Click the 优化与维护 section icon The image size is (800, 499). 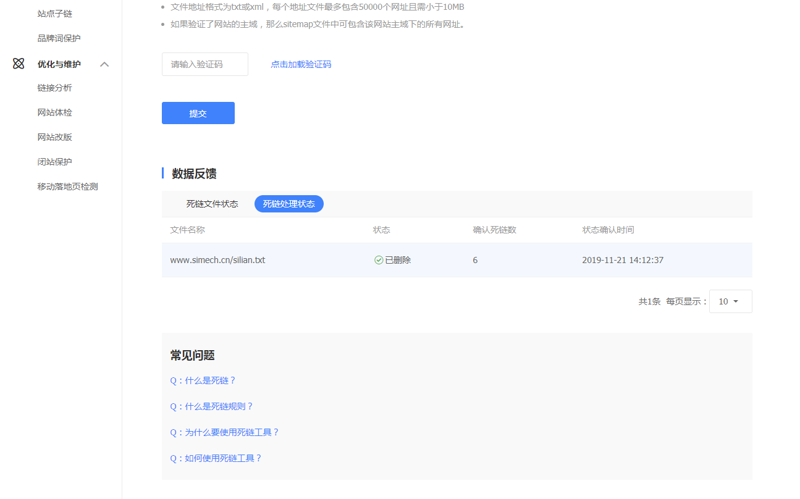click(18, 64)
